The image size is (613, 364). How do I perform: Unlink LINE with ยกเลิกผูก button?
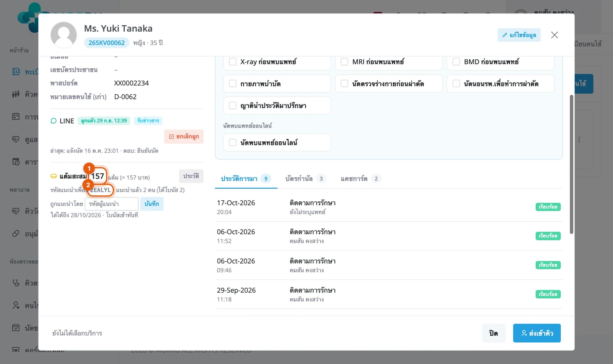184,137
